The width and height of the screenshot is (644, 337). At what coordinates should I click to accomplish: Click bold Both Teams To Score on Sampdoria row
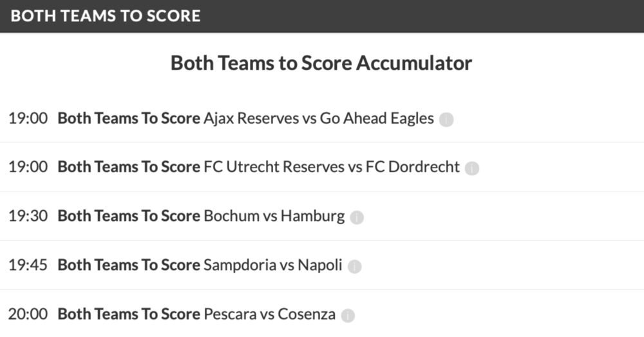[x=129, y=265]
